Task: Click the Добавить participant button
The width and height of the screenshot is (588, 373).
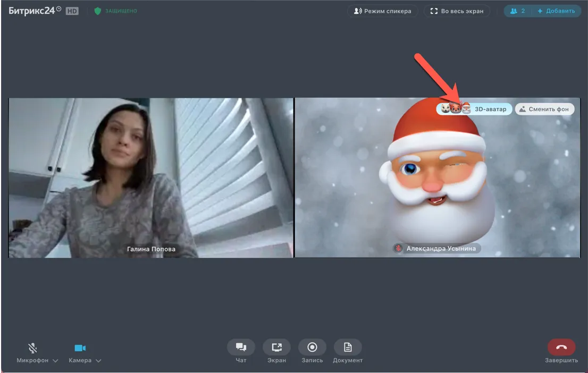Action: pos(556,11)
